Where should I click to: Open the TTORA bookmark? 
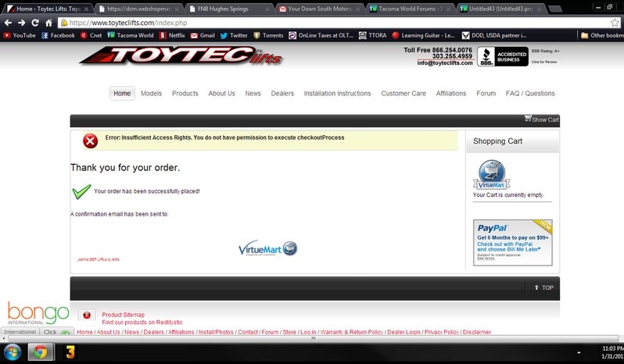[373, 35]
